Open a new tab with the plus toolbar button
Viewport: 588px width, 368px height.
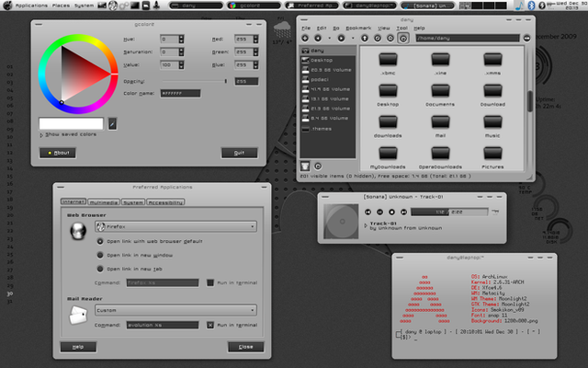[305, 38]
